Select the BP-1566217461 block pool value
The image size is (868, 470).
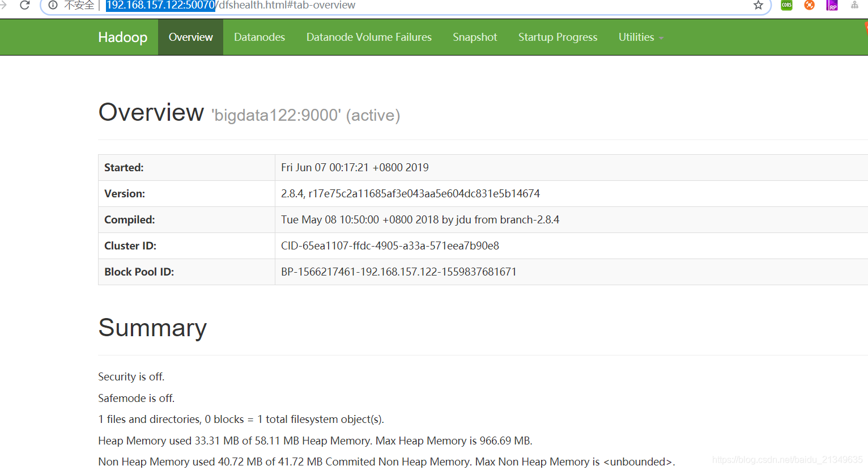[399, 272]
